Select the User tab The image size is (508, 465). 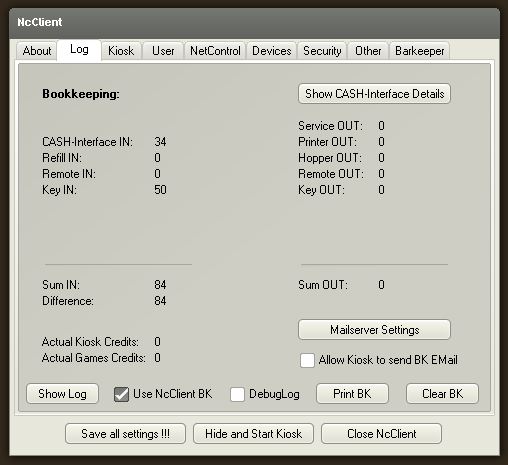(163, 51)
